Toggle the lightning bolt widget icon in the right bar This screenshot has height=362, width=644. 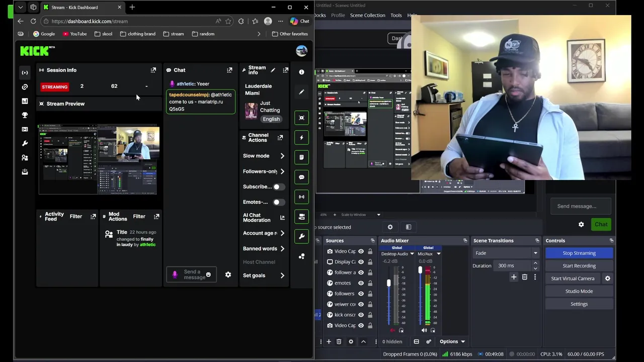301,137
